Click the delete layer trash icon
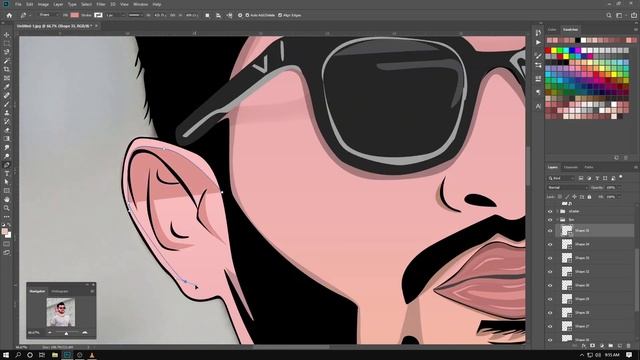640x360 pixels. (x=629, y=346)
